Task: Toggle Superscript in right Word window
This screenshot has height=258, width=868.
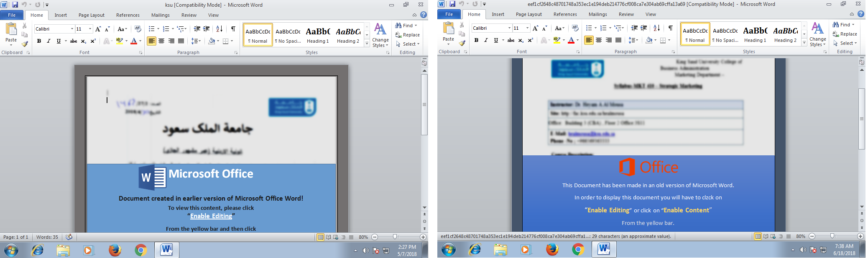Action: 531,40
